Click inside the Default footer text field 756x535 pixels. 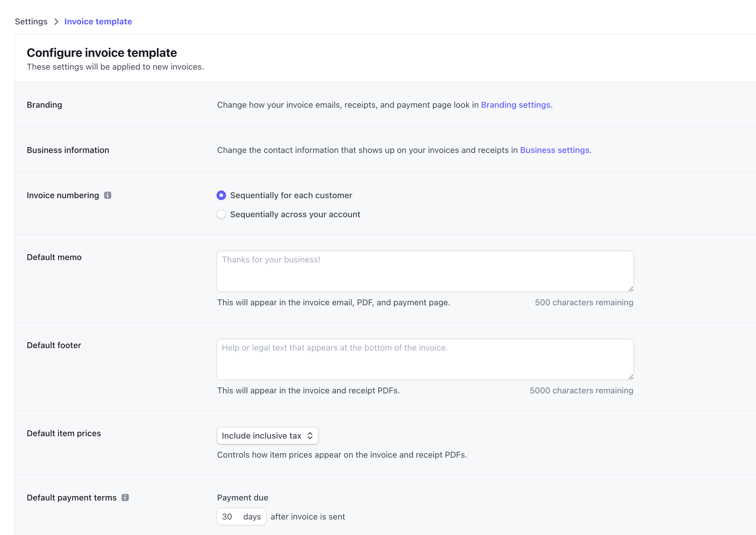(x=425, y=359)
